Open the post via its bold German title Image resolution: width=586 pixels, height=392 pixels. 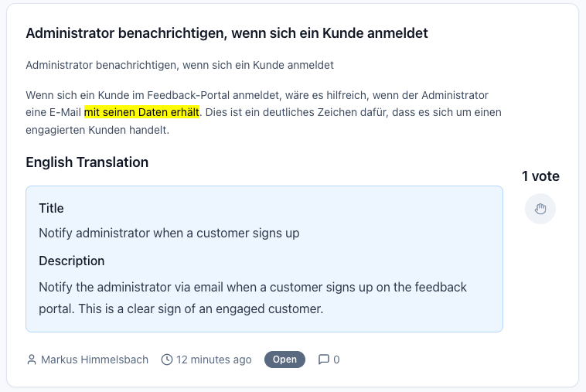(x=227, y=33)
